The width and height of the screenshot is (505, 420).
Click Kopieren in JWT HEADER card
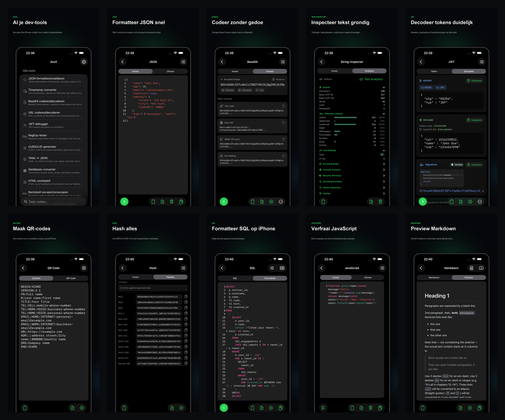474,81
